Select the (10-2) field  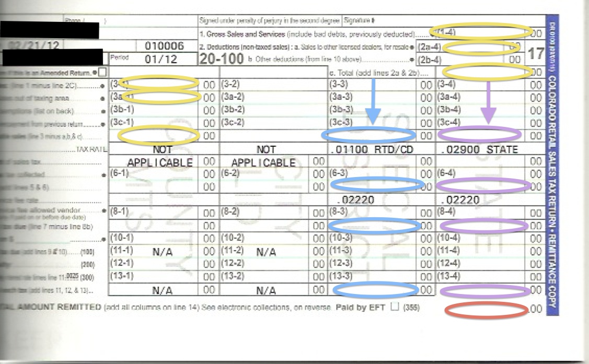[x=264, y=238]
